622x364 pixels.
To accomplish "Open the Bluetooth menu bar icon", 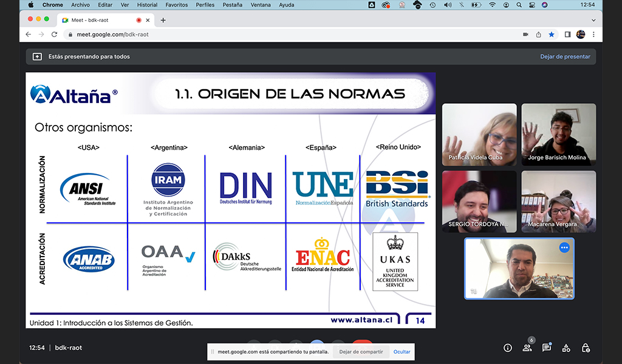I will [462, 5].
